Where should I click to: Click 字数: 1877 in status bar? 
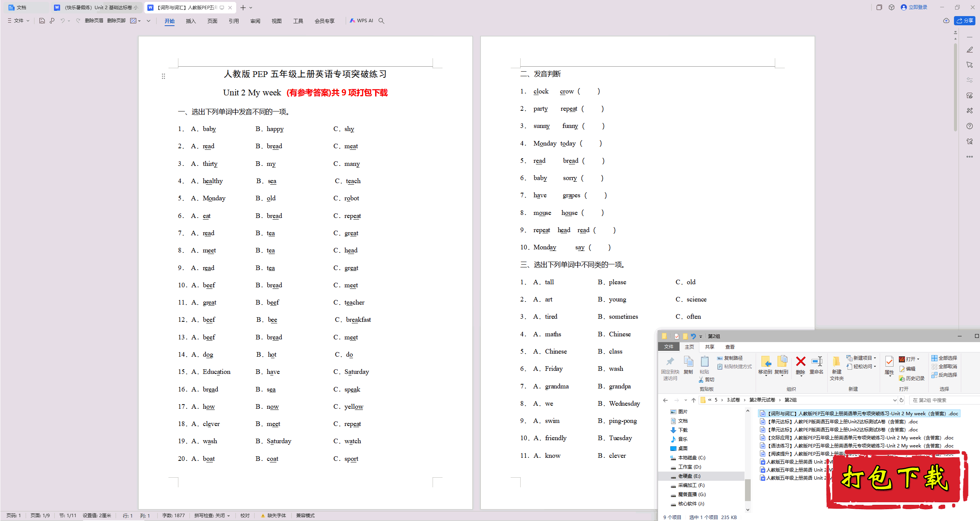(173, 516)
